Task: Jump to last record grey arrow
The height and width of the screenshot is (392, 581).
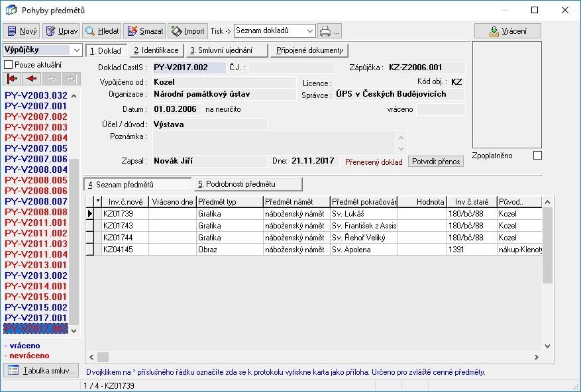Action: click(x=71, y=79)
